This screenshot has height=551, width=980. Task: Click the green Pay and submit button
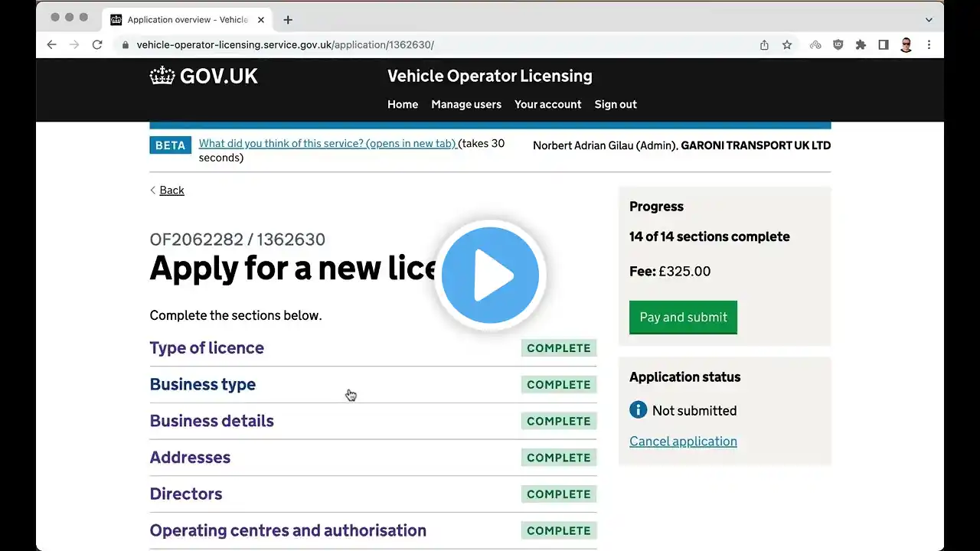point(683,317)
